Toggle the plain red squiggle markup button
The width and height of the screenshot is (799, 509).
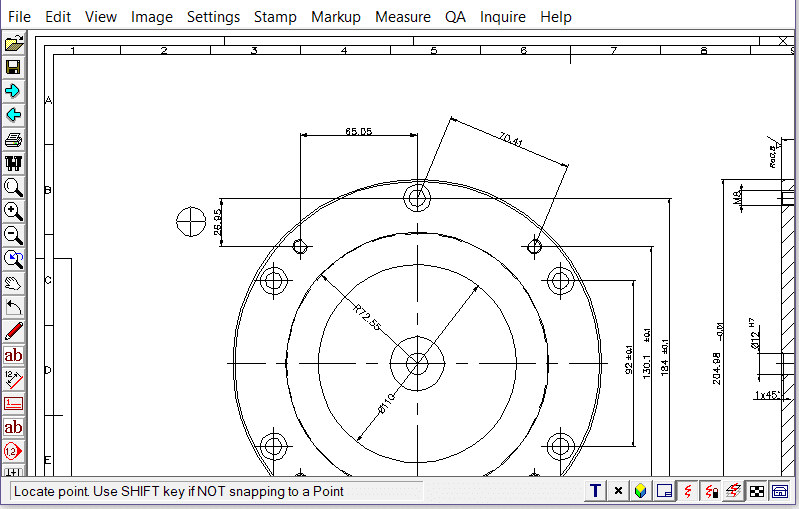(x=687, y=491)
